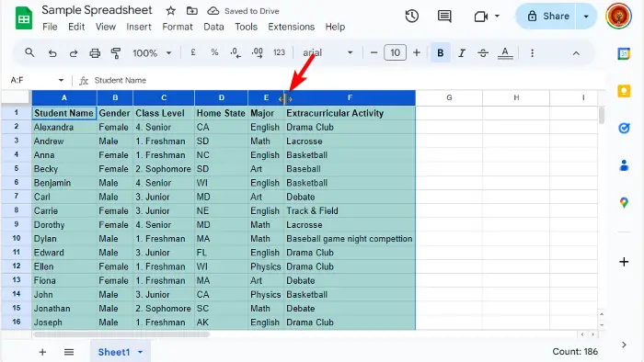Open the Google account avatar
The height and width of the screenshot is (362, 644).
618,16
